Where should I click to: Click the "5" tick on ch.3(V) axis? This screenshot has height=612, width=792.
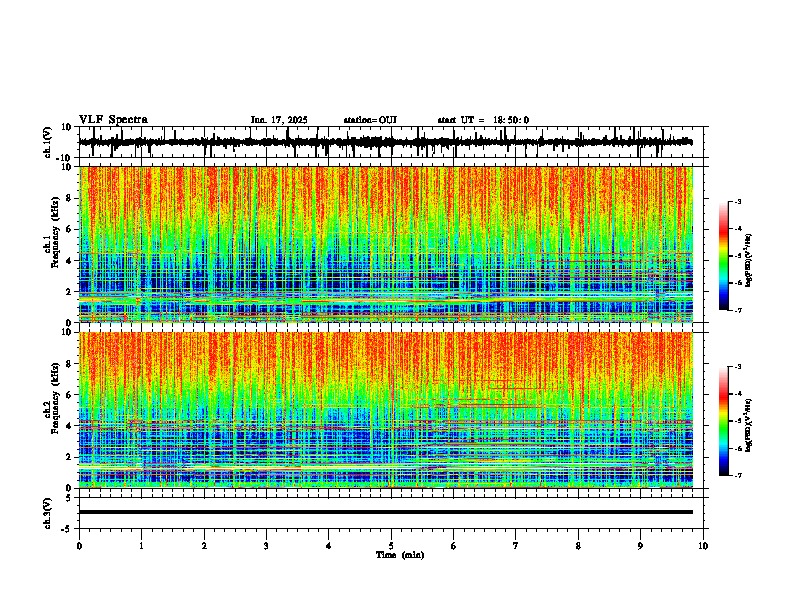[x=69, y=498]
